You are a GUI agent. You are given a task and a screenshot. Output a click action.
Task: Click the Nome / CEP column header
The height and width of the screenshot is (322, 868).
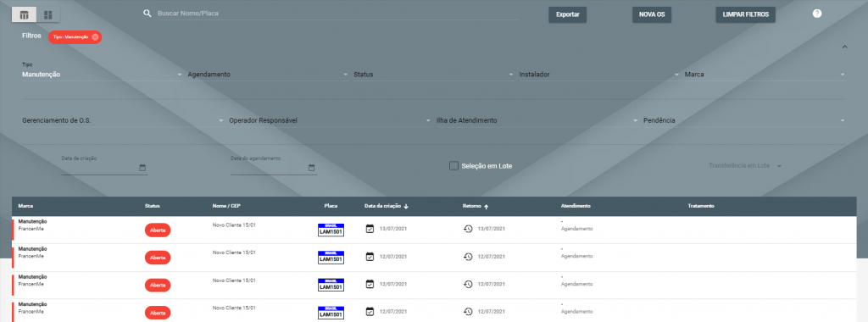point(226,207)
